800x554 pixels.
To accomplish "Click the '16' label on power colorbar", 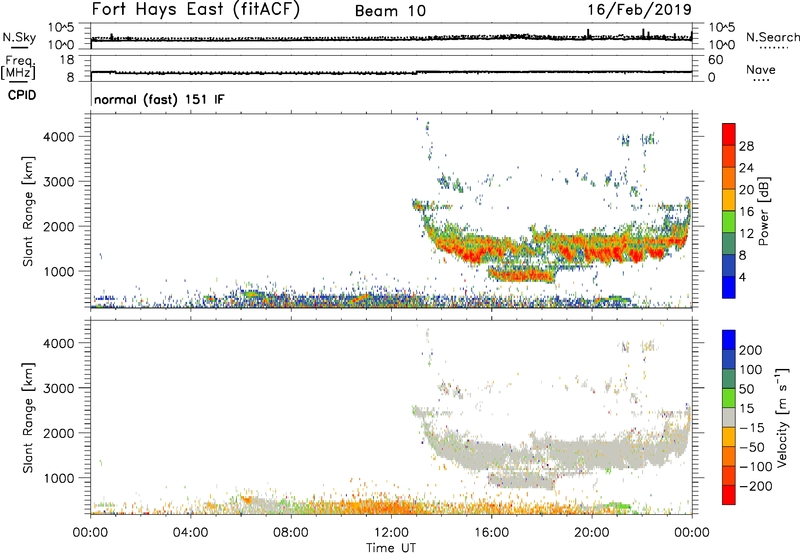I will tap(746, 212).
